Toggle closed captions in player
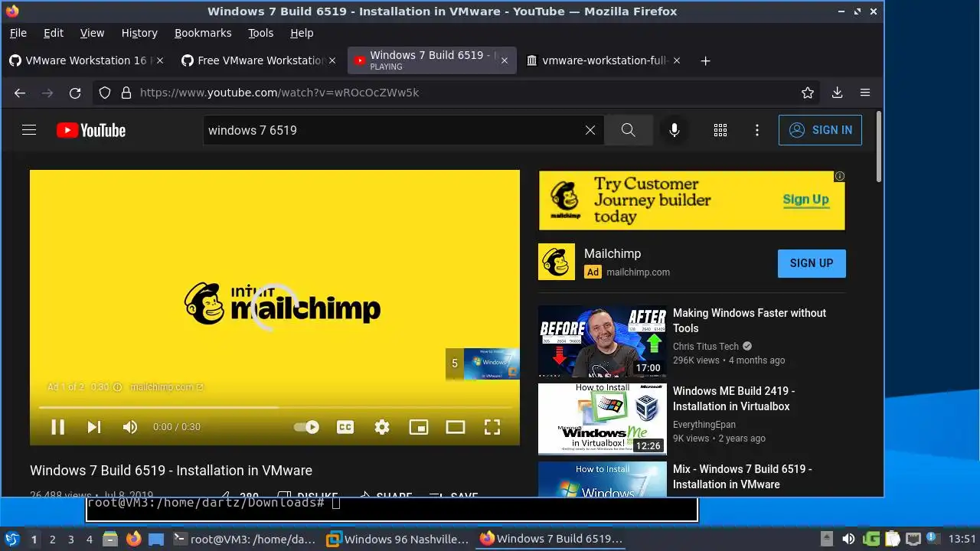This screenshot has height=551, width=980. 345,427
